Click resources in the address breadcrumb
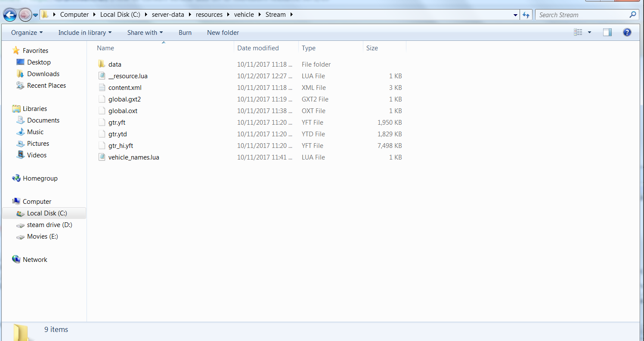 [x=209, y=15]
